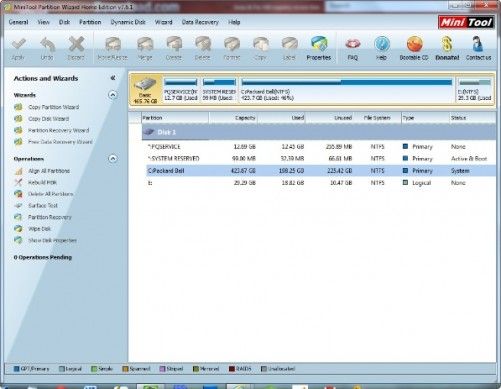Select C:Packard Bell block in disk map
Viewport: 501px width, 389px height.
coord(346,89)
